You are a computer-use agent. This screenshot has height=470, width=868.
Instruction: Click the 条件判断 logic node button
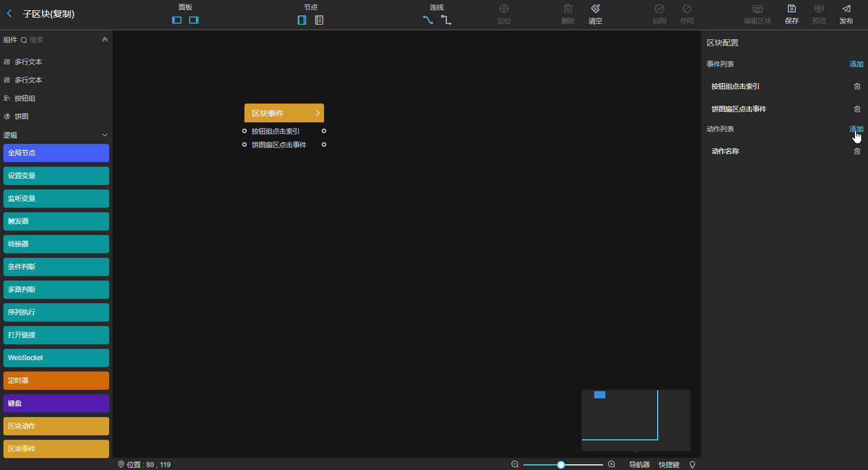(x=56, y=267)
